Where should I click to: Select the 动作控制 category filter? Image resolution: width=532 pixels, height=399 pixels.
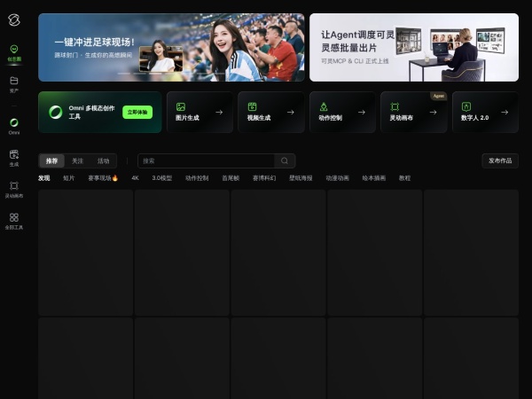click(x=197, y=178)
